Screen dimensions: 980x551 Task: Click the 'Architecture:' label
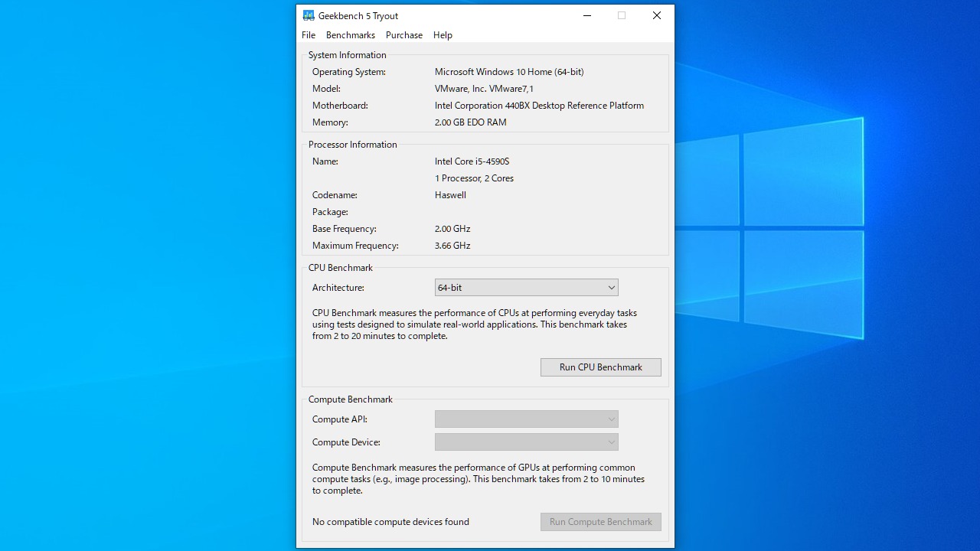coord(338,288)
